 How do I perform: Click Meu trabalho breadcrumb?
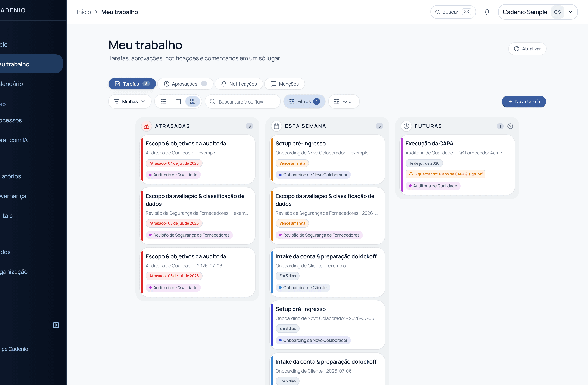pos(120,12)
